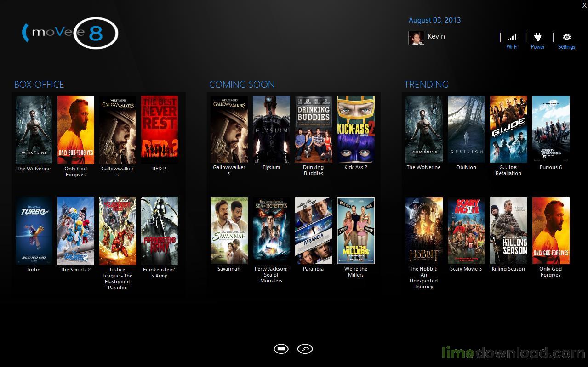The width and height of the screenshot is (588, 367).
Task: Click the moVee 8 logo
Action: pos(70,33)
